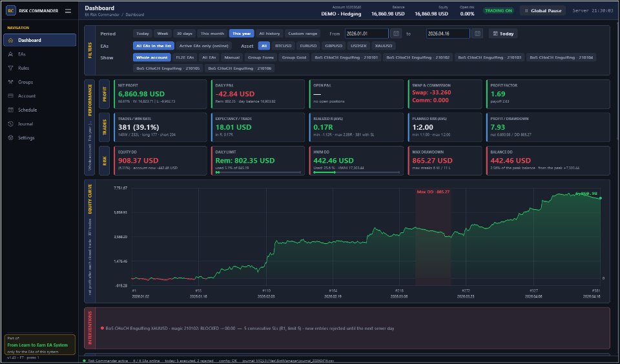Click Trades / Win Rate 381 (39.1%)

click(160, 127)
